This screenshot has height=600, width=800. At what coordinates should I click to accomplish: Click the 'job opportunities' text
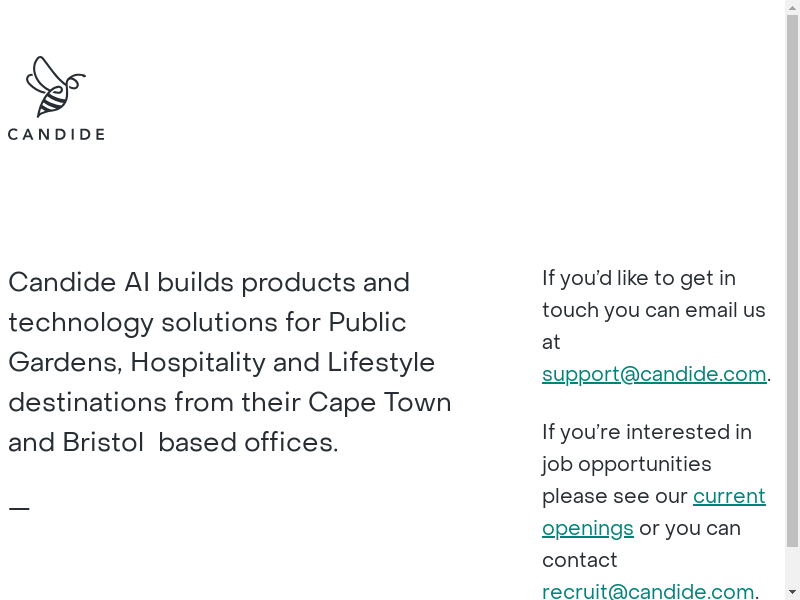[627, 464]
